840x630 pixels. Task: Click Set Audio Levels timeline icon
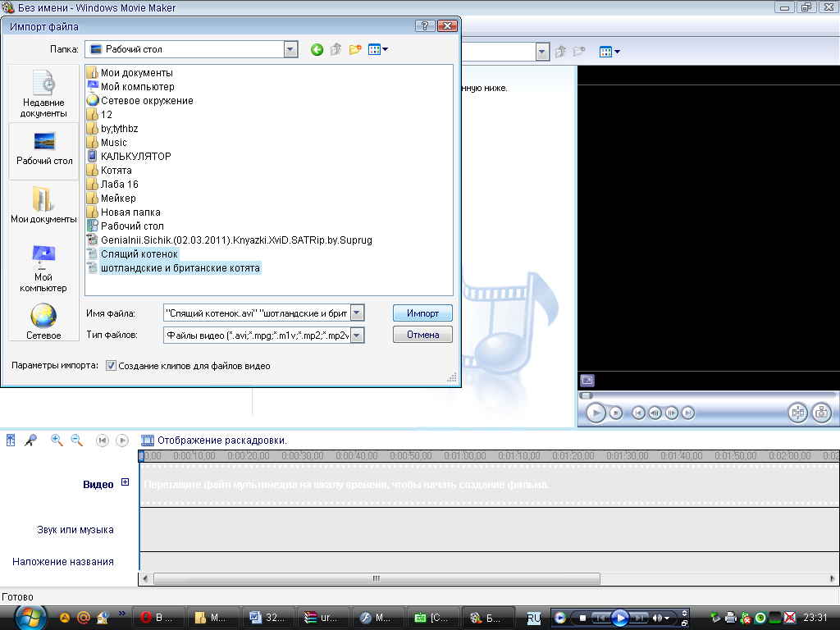(x=11, y=441)
